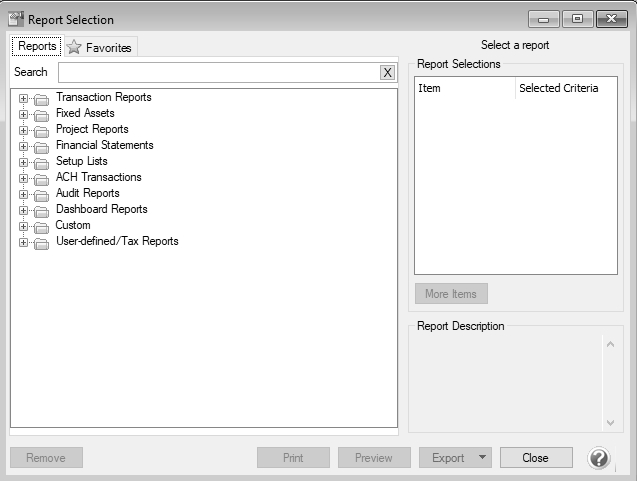Screen dimensions: 637x481
Task: Click into the Search text field
Action: (x=218, y=72)
